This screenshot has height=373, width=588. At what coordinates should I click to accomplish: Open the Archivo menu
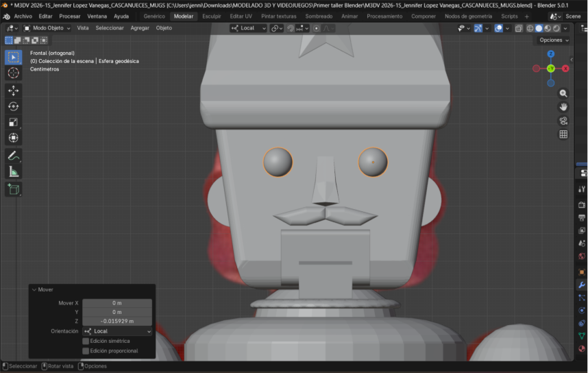[x=23, y=16]
